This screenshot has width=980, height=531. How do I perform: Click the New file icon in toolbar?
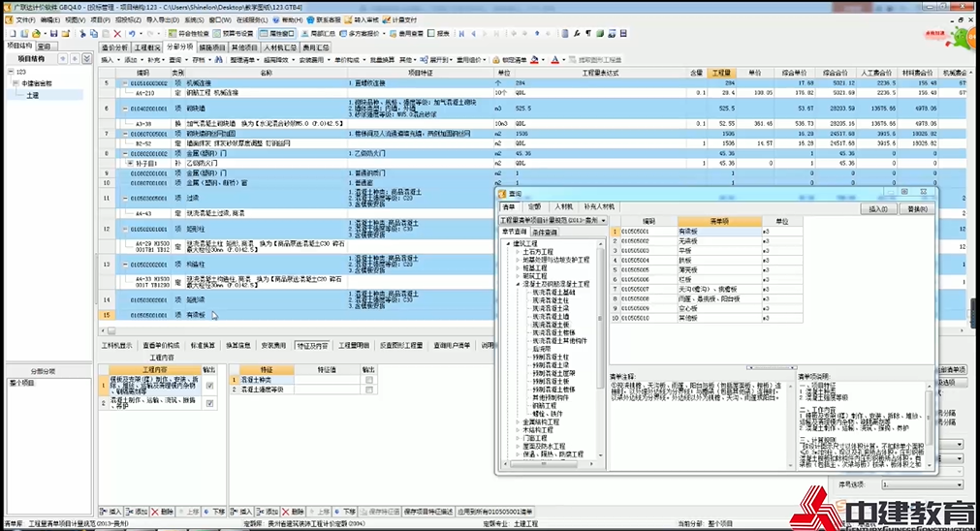tap(12, 33)
